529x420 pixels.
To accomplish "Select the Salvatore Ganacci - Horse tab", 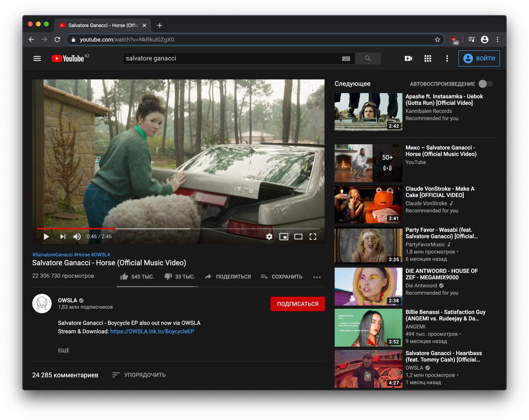I will pos(102,25).
